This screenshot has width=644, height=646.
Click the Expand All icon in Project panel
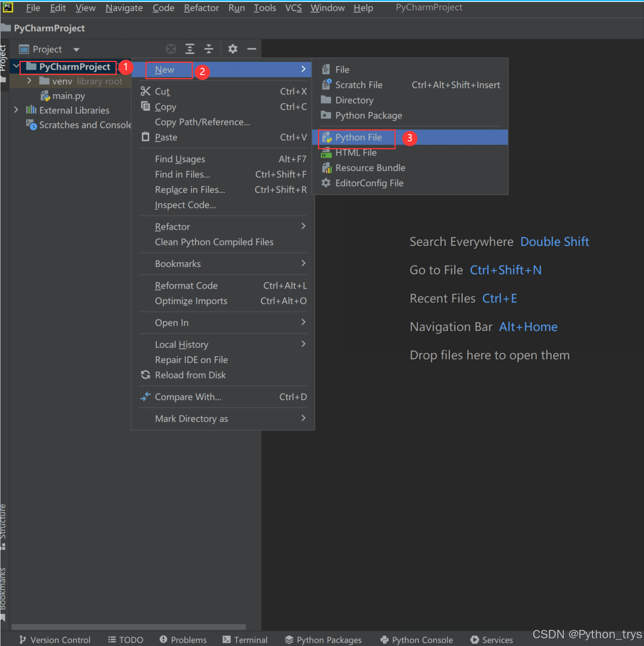point(190,49)
